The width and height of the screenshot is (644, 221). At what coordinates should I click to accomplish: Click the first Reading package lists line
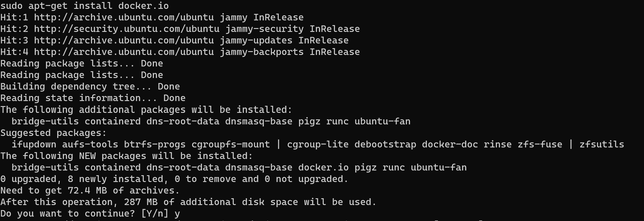pos(82,63)
